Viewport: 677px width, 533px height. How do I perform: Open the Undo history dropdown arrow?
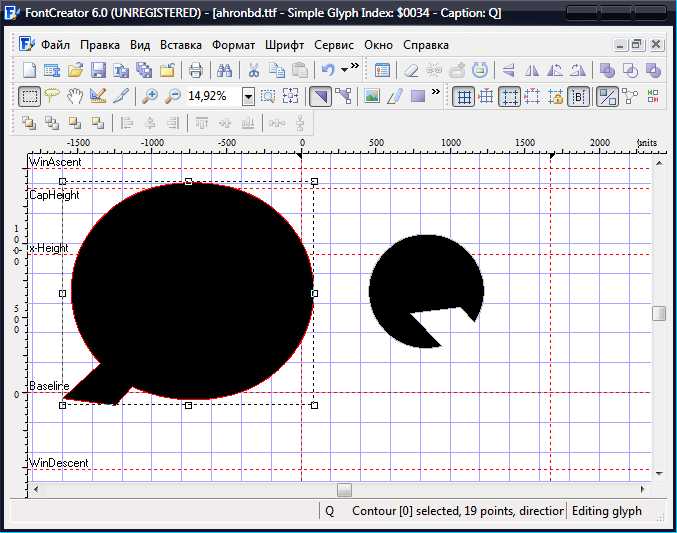point(344,70)
